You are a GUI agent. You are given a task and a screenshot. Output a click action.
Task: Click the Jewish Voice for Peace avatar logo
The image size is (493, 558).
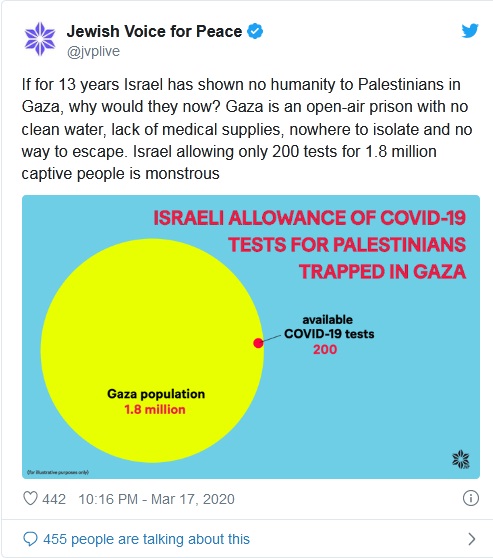click(40, 39)
